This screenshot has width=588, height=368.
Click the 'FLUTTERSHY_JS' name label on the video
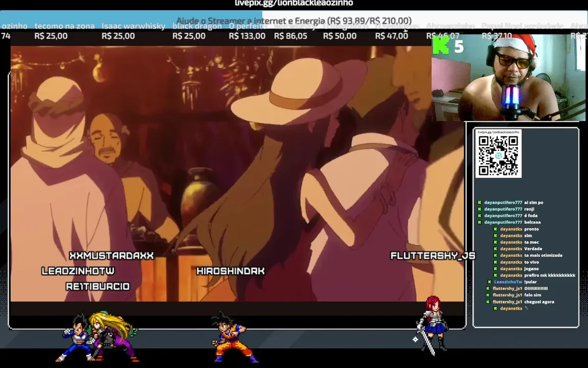433,256
